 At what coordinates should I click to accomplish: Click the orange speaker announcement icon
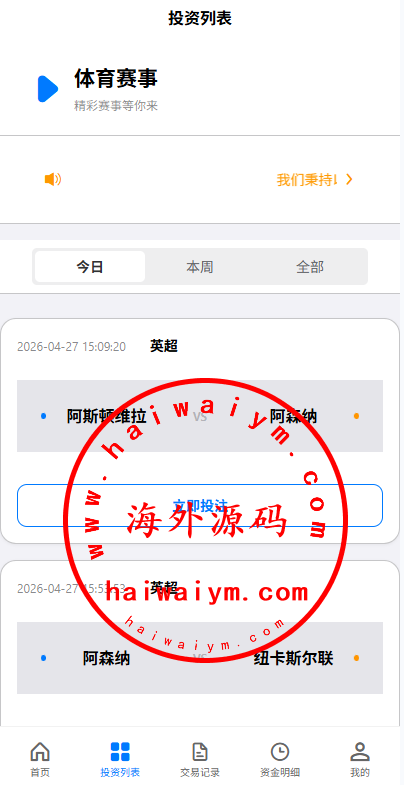(53, 179)
